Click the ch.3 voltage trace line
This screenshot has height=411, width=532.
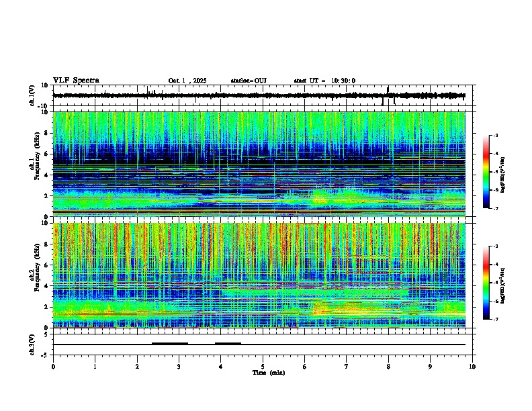(259, 345)
